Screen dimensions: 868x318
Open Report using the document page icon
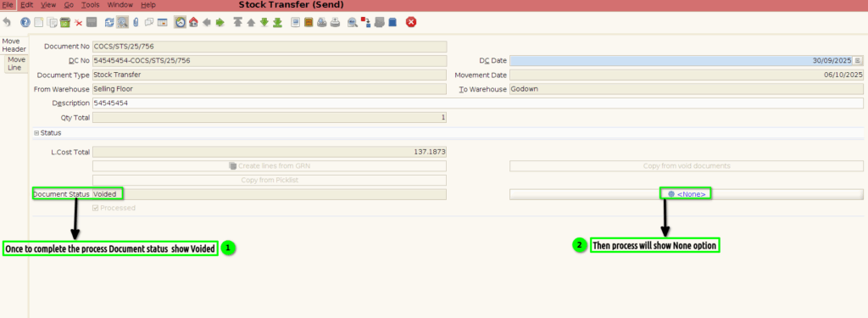295,23
